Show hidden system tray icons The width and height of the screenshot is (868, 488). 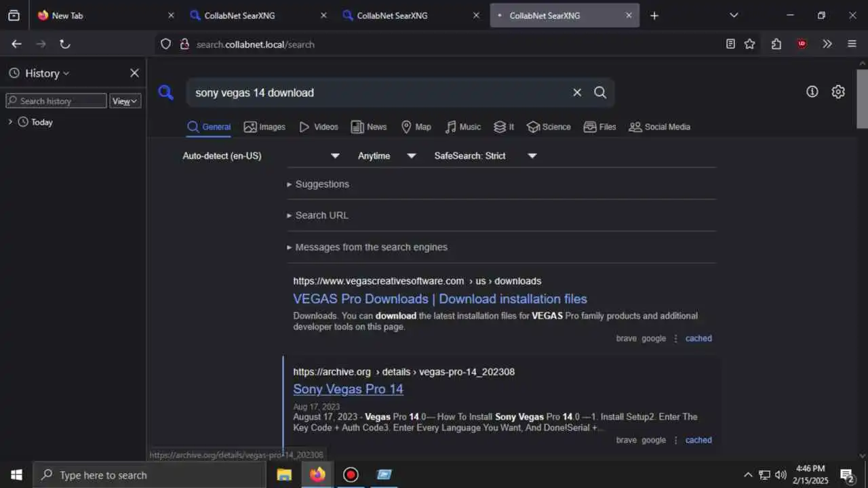(748, 475)
